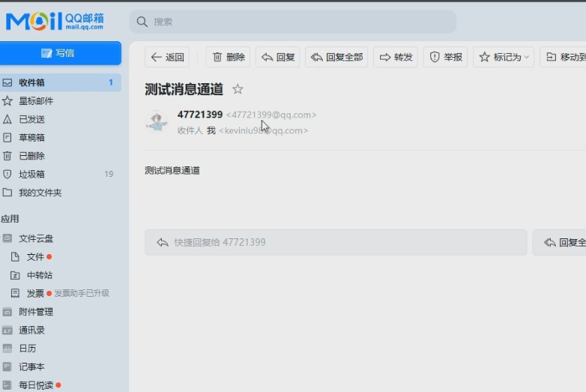Reply using the 回复 toolbar button
This screenshot has height=392, width=586.
pyautogui.click(x=278, y=57)
